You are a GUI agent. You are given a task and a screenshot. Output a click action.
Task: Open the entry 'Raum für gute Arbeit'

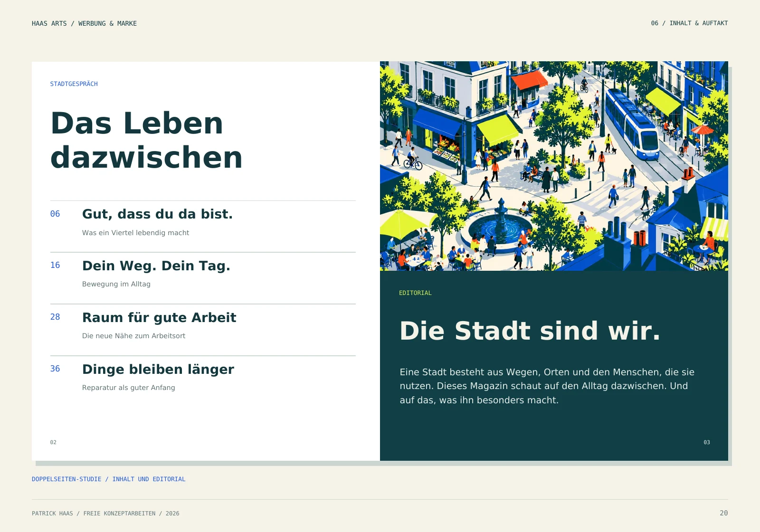(x=159, y=317)
